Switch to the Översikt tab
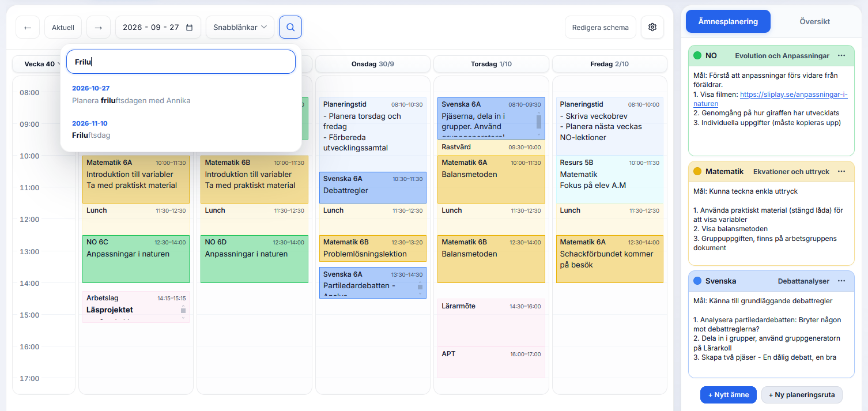This screenshot has height=411, width=868. click(814, 21)
